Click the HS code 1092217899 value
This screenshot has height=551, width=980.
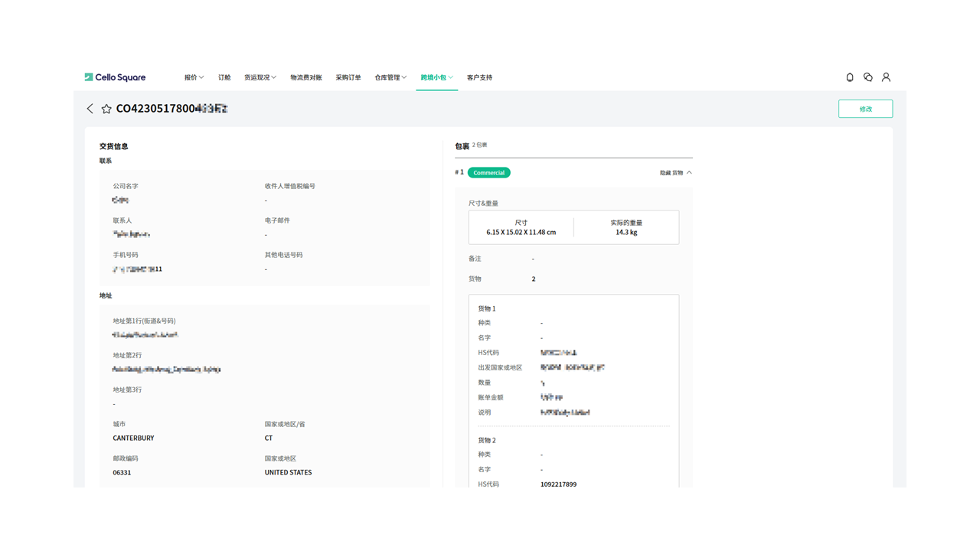click(x=558, y=484)
